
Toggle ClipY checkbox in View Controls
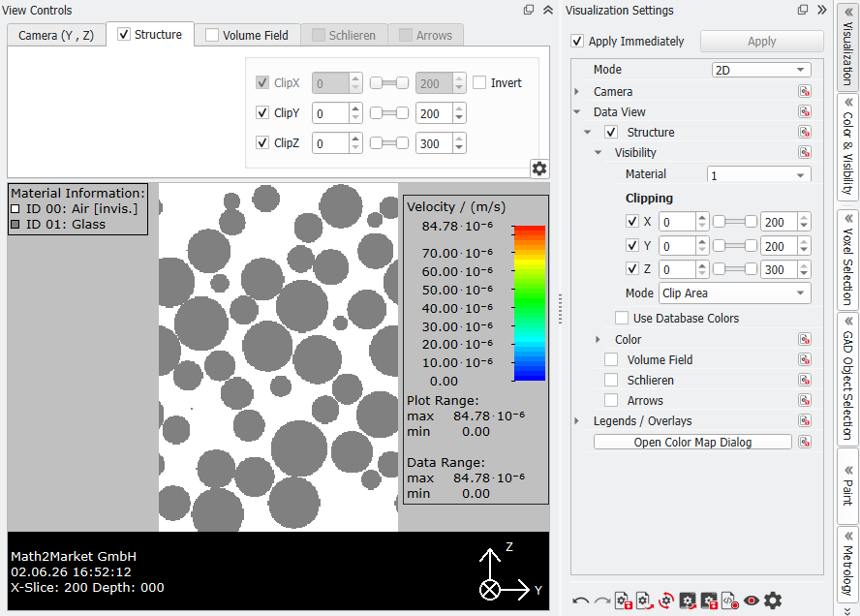coord(262,113)
